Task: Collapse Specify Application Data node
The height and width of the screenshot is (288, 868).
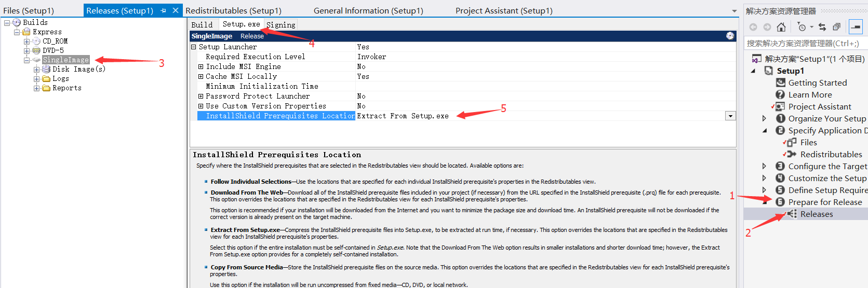Action: (x=764, y=131)
